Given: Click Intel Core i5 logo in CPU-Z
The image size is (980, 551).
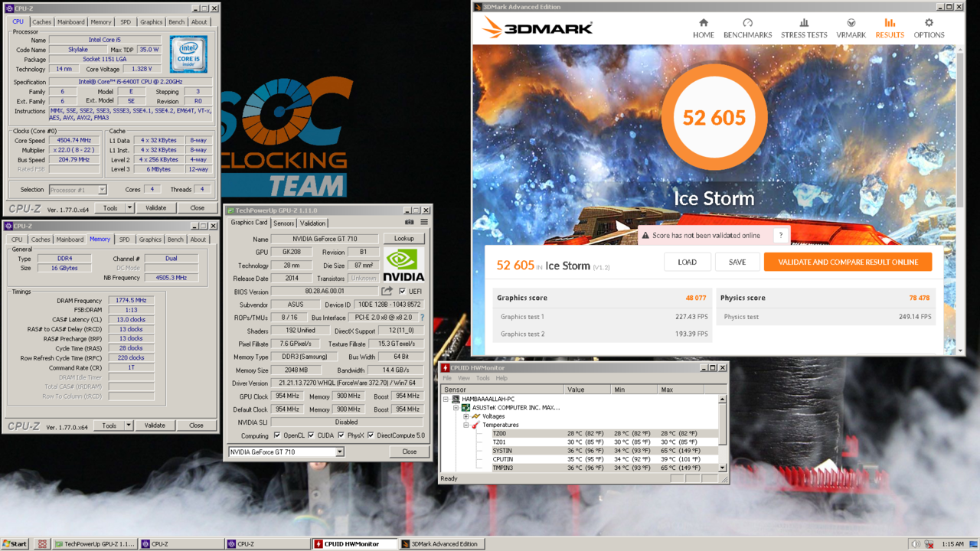Looking at the screenshot, I should point(188,54).
